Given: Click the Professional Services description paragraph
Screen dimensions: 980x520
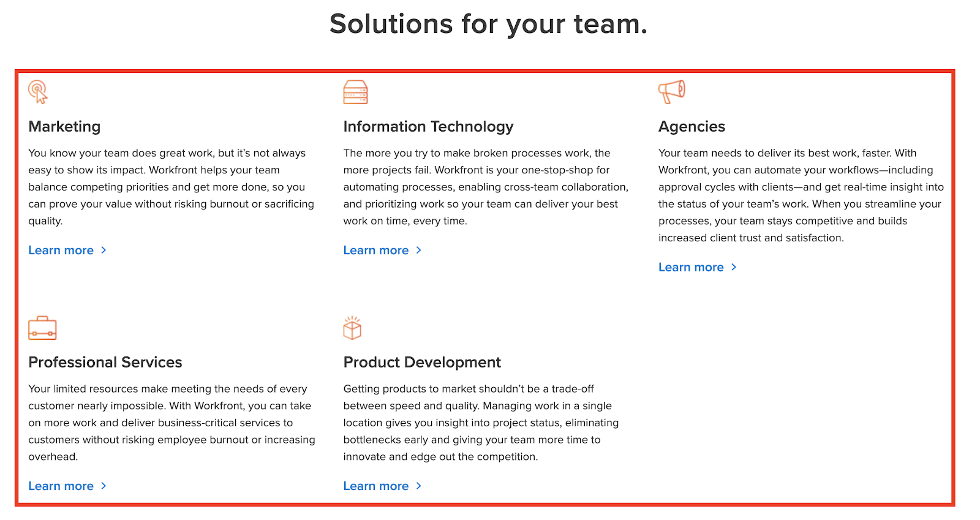Looking at the screenshot, I should pyautogui.click(x=171, y=423).
